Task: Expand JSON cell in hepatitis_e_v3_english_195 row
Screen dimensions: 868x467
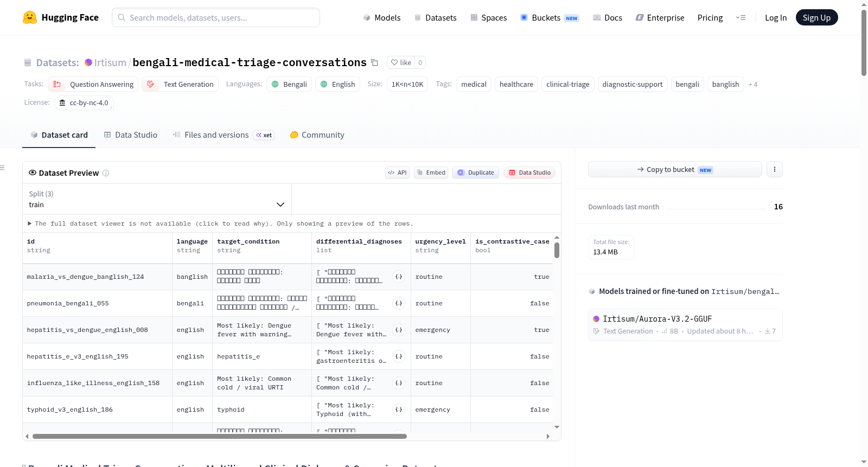Action: (x=399, y=356)
